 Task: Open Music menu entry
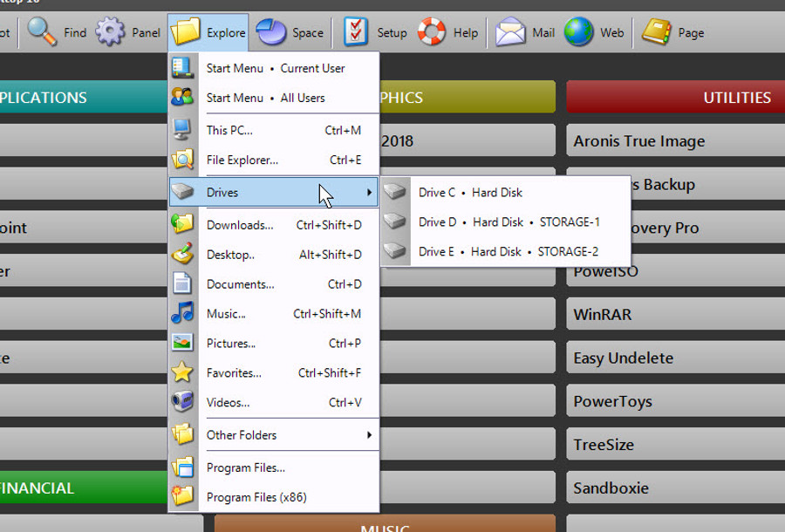click(x=274, y=313)
